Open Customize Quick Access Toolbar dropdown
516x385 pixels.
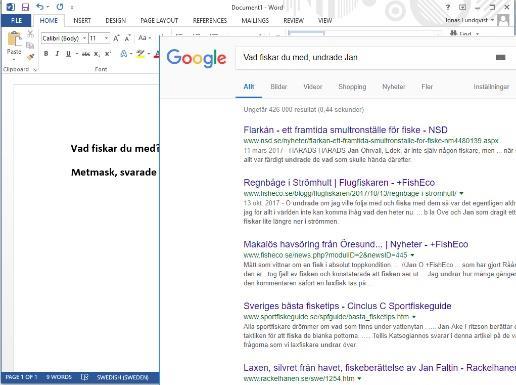pos(72,7)
